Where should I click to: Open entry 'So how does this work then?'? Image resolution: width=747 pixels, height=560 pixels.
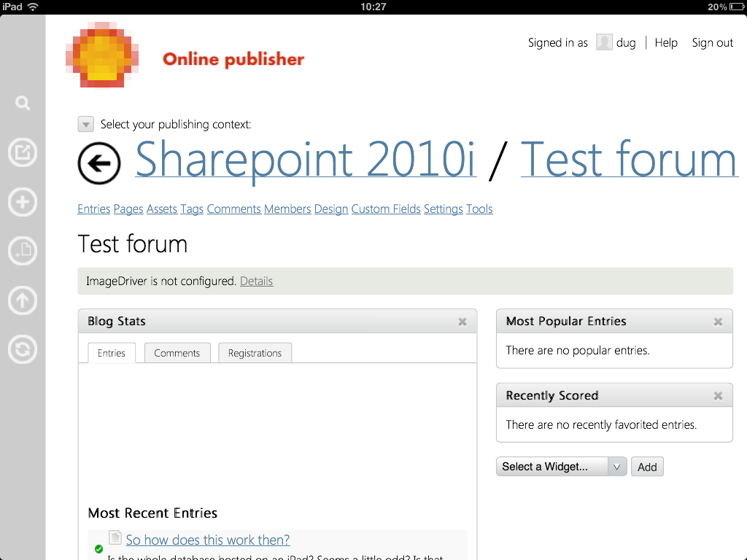tap(208, 540)
